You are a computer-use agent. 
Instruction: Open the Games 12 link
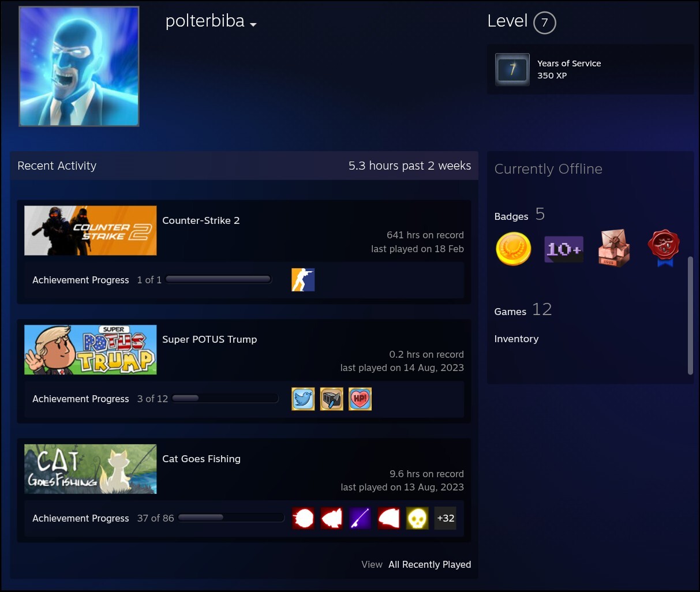point(523,310)
